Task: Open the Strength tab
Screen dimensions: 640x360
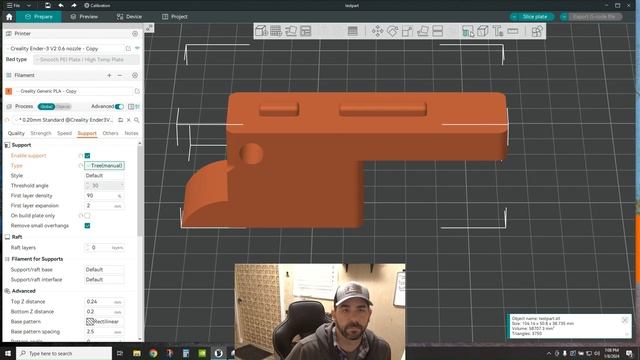Action: 41,133
